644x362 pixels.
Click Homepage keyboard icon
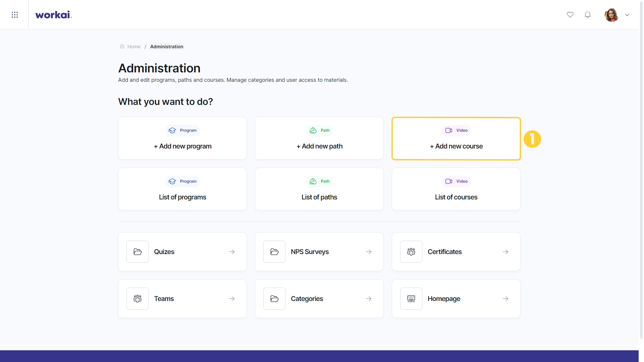click(411, 299)
